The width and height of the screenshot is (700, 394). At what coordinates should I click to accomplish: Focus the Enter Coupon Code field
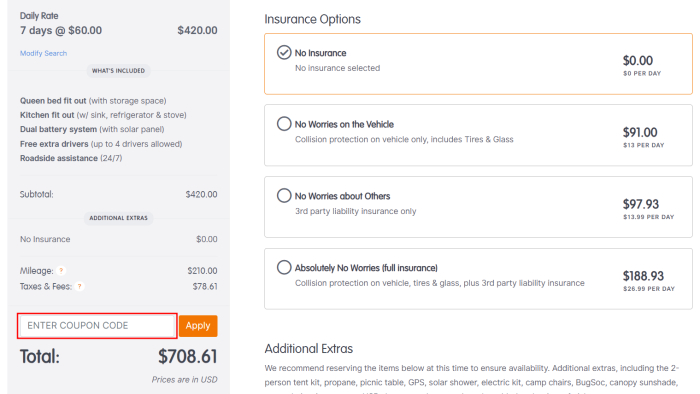click(x=97, y=326)
